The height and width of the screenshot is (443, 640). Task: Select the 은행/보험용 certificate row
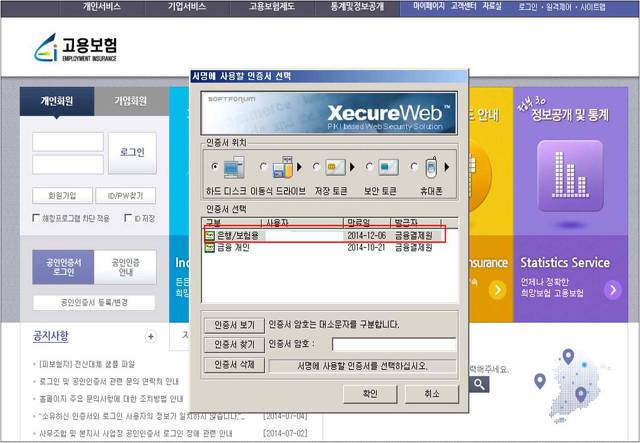coord(324,236)
